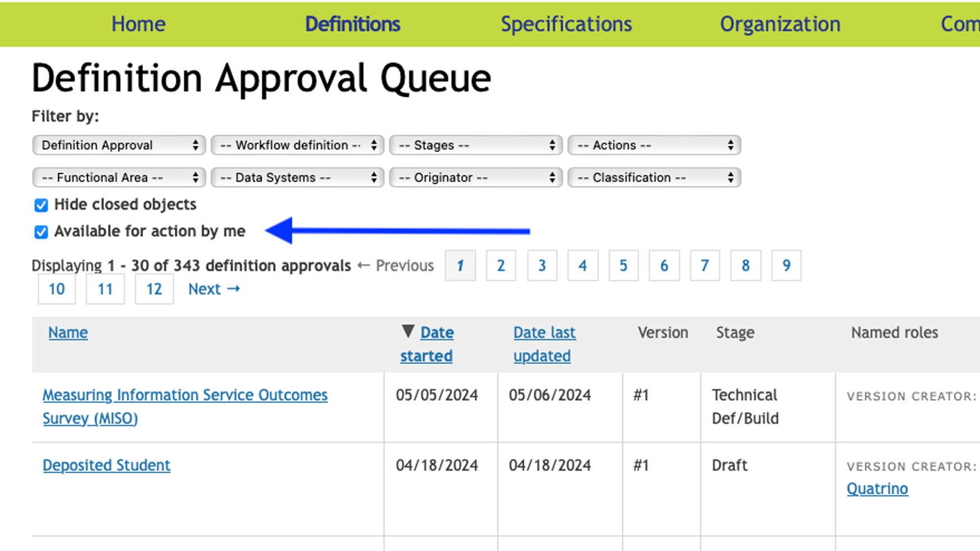Open the Organization menu item
This screenshot has width=980, height=551.
point(780,24)
